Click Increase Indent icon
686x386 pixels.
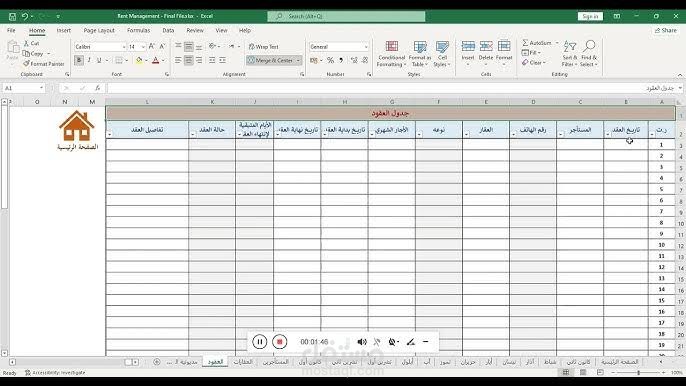click(x=223, y=60)
